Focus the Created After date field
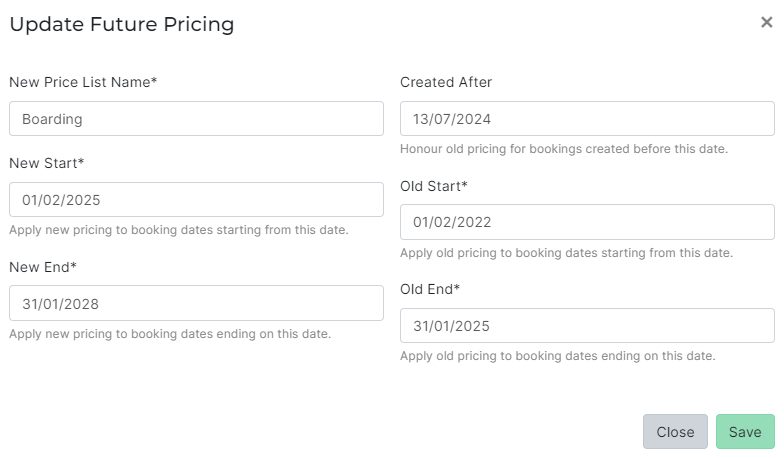784x458 pixels. [x=587, y=119]
